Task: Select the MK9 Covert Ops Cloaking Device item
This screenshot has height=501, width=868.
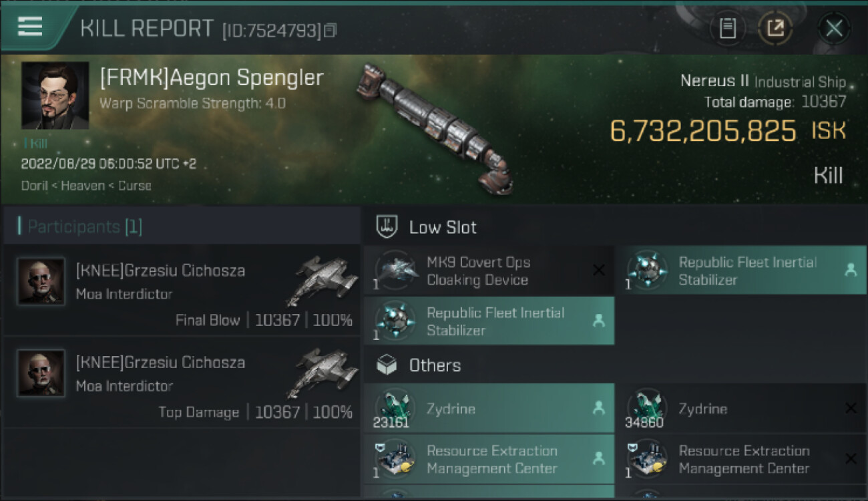Action: (478, 271)
